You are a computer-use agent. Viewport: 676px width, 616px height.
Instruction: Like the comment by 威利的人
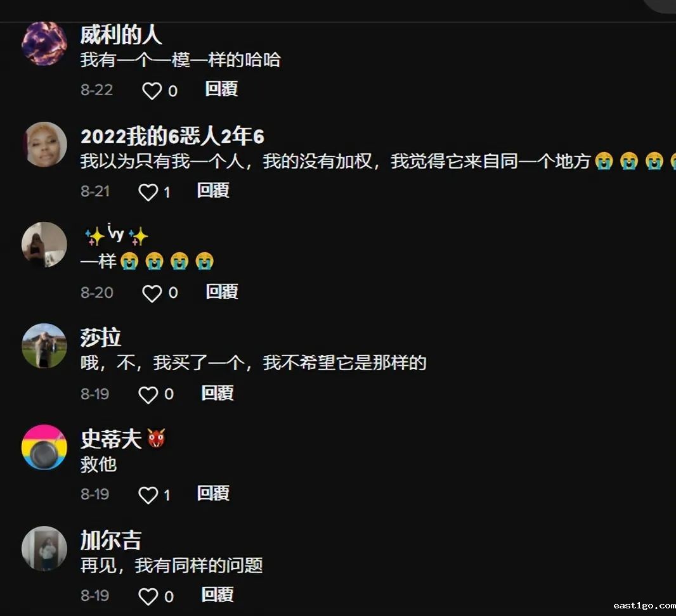(152, 91)
